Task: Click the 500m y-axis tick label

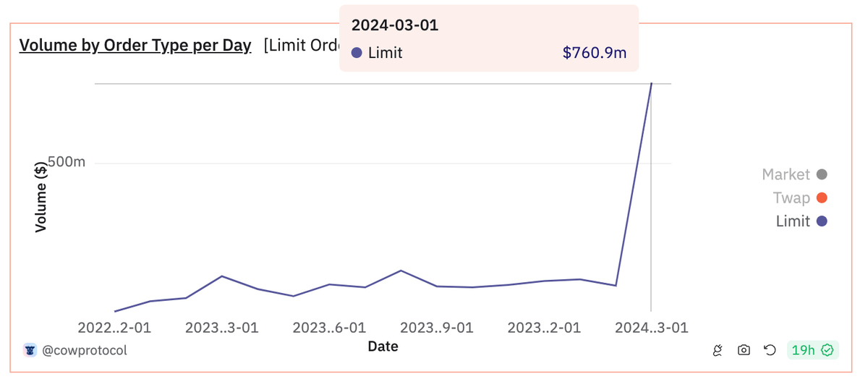Action: pyautogui.click(x=67, y=162)
